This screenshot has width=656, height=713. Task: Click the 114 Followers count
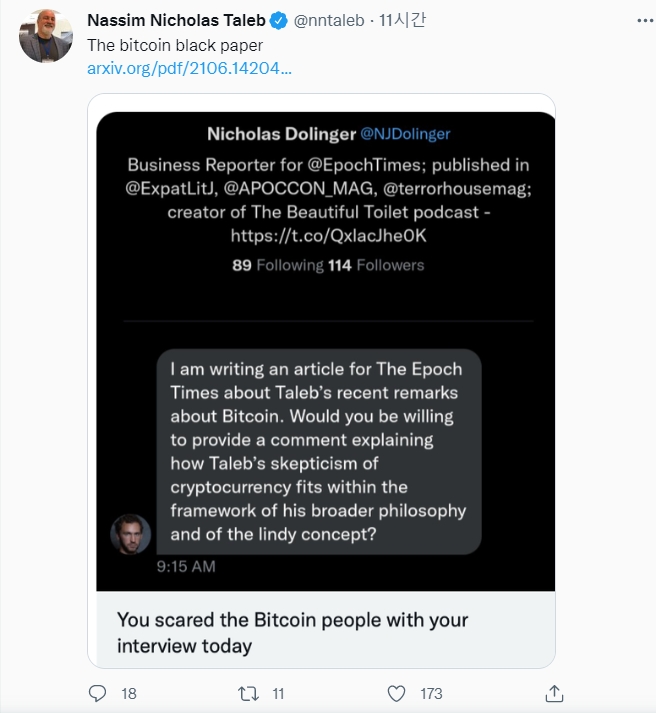376,265
